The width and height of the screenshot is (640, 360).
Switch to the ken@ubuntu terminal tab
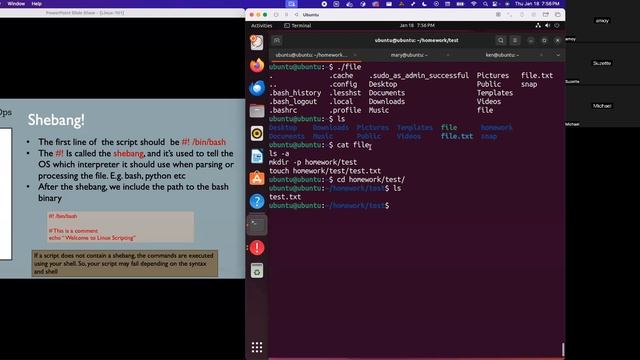pyautogui.click(x=502, y=55)
